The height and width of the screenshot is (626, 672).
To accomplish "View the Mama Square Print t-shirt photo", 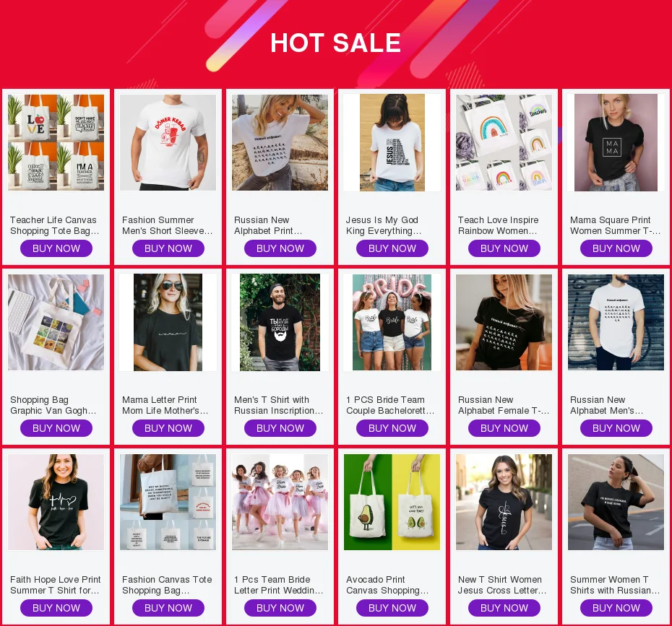I will (x=616, y=142).
